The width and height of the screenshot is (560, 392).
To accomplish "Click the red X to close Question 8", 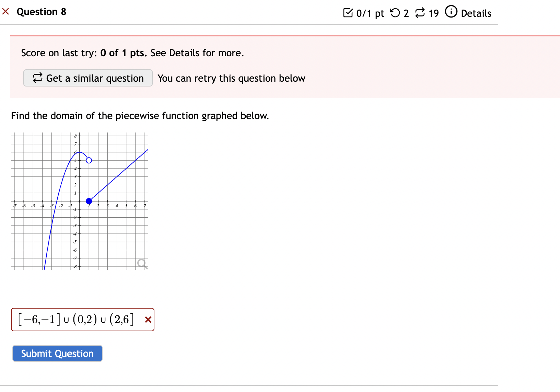I will pyautogui.click(x=5, y=11).
